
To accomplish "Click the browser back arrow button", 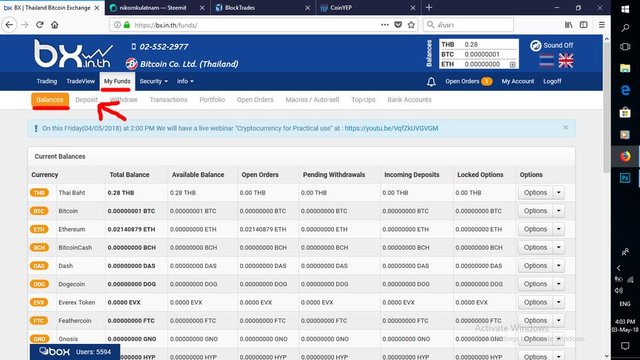I will (x=9, y=25).
